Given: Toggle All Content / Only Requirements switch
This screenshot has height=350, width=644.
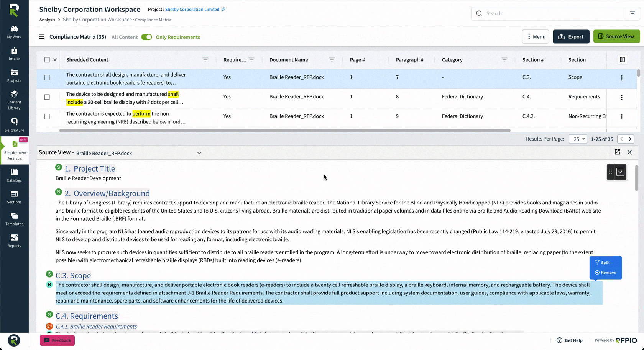Looking at the screenshot, I should tap(146, 37).
